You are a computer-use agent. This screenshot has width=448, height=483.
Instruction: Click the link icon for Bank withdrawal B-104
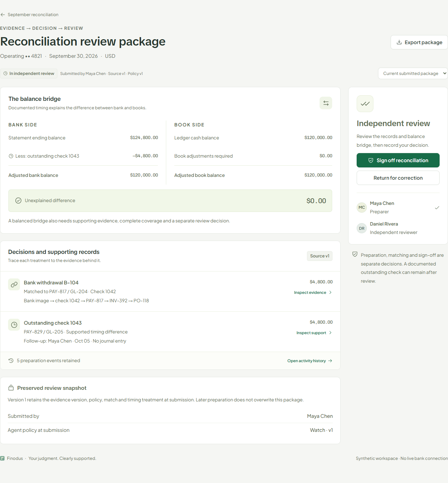[x=14, y=284]
